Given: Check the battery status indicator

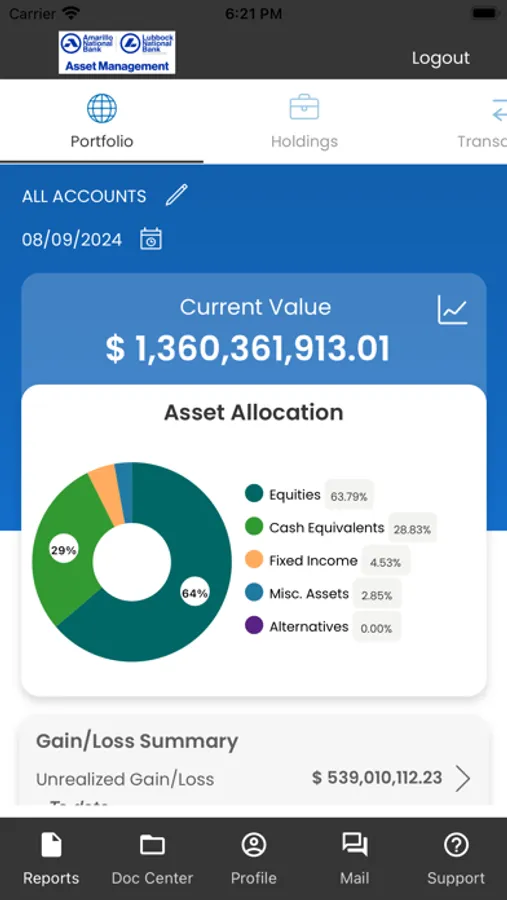Looking at the screenshot, I should pyautogui.click(x=484, y=13).
